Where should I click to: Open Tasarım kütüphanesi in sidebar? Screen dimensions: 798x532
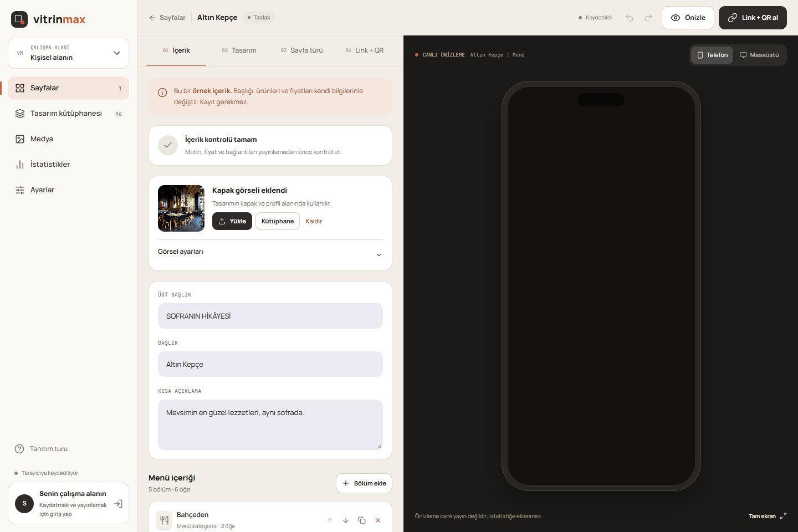tap(68, 114)
